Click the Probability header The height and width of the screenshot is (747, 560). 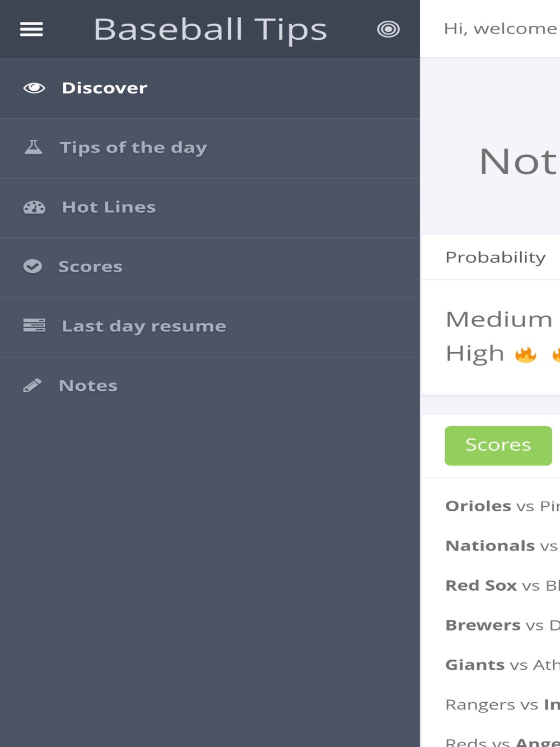pos(496,258)
